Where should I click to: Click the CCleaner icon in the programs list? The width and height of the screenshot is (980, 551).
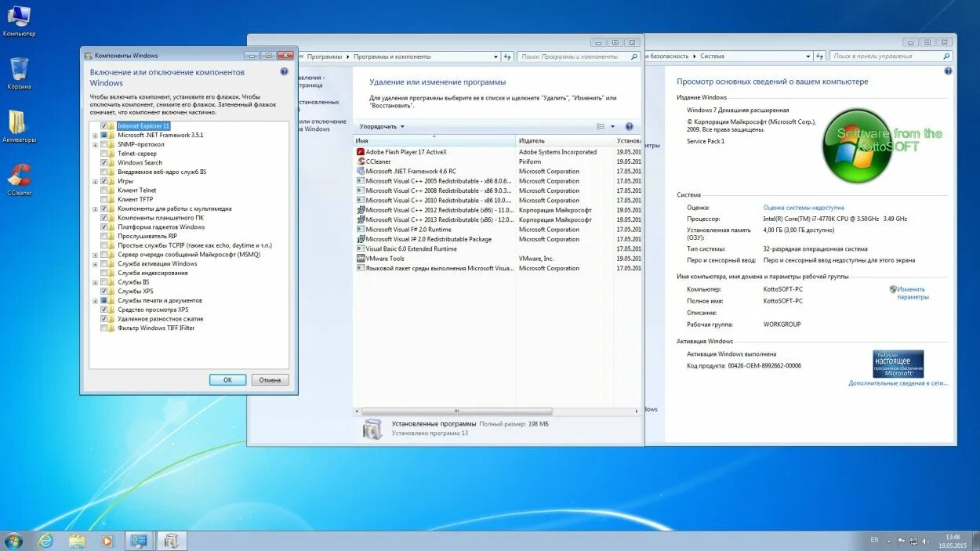(x=361, y=161)
